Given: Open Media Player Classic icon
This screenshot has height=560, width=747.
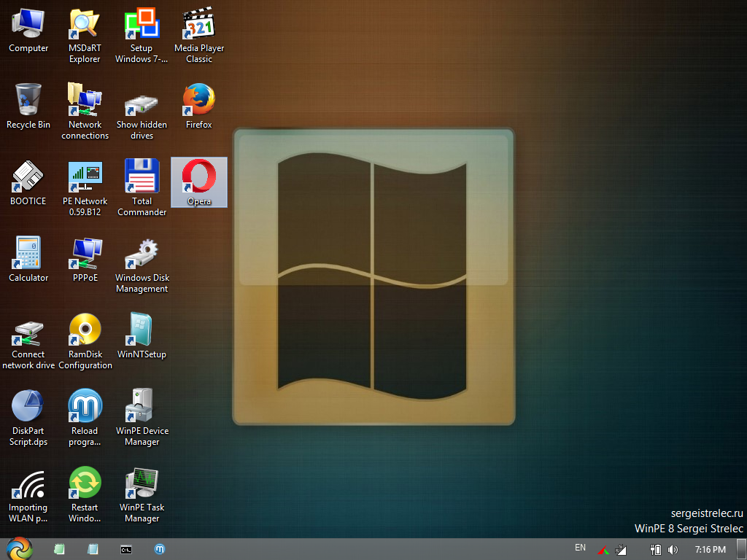Looking at the screenshot, I should [x=198, y=36].
